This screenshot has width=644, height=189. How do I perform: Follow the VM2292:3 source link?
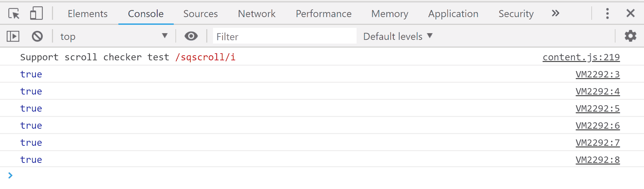coord(598,74)
